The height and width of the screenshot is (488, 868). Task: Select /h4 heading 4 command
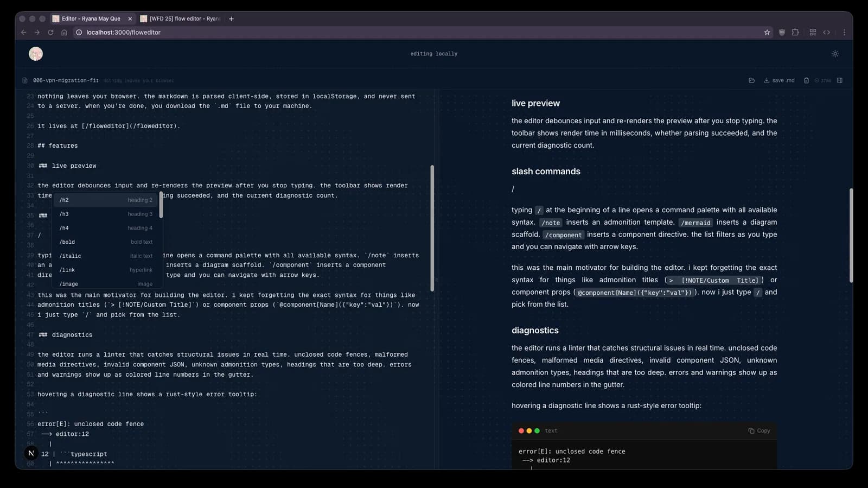pyautogui.click(x=106, y=228)
